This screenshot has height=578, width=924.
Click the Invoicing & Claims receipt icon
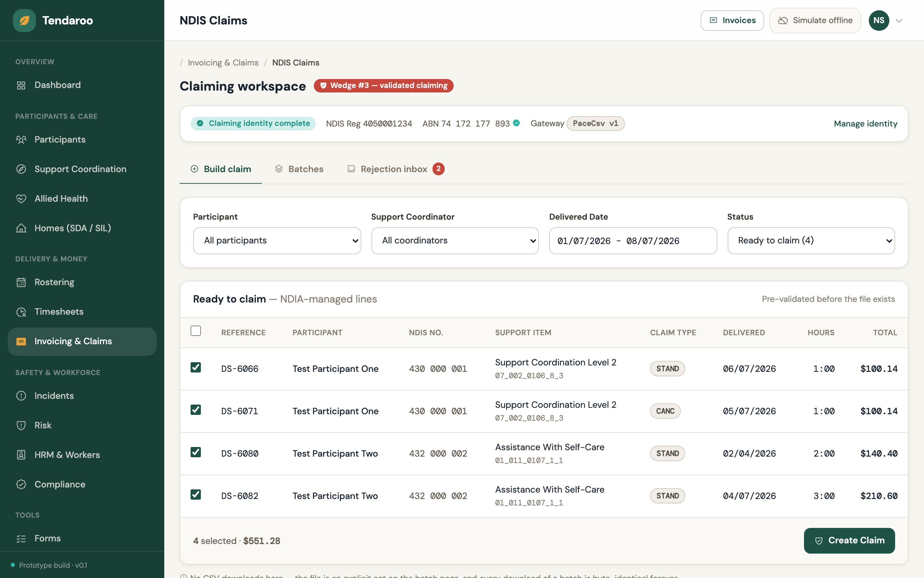tap(21, 341)
